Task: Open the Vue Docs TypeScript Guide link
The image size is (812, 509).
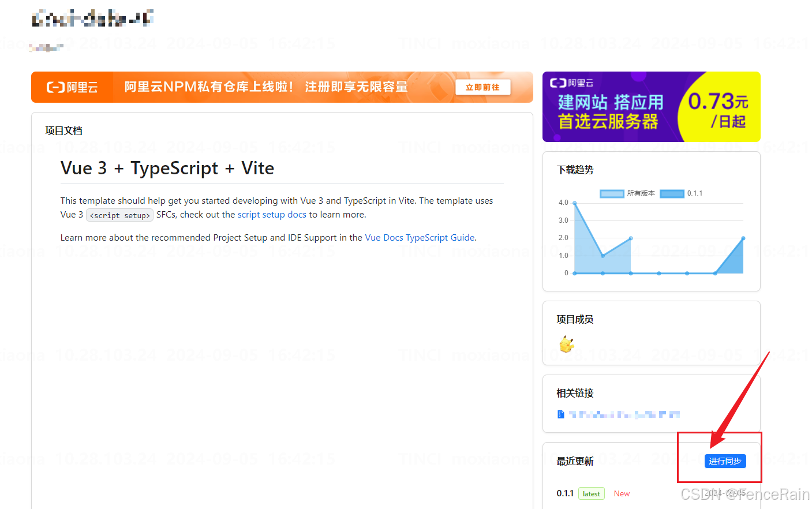Action: click(x=420, y=238)
